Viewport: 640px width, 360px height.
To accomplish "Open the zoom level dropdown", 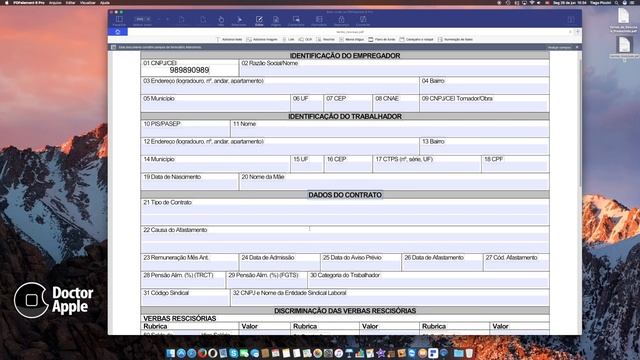I will tap(142, 19).
